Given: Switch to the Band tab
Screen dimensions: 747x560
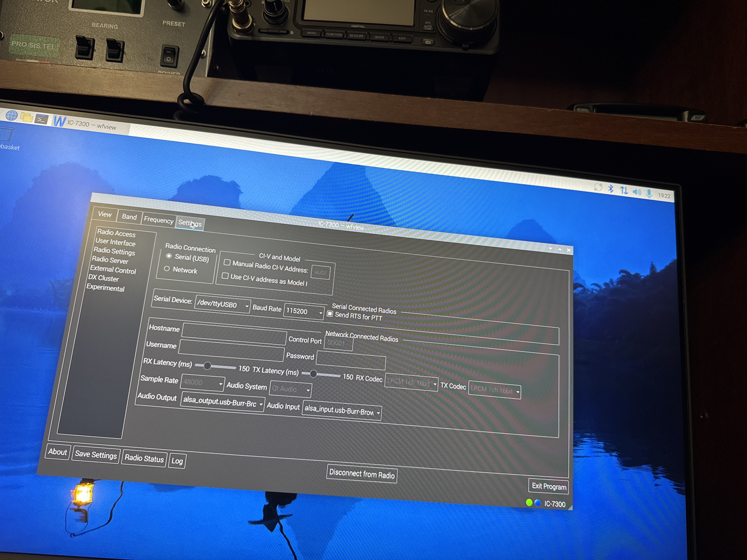Looking at the screenshot, I should tap(129, 217).
